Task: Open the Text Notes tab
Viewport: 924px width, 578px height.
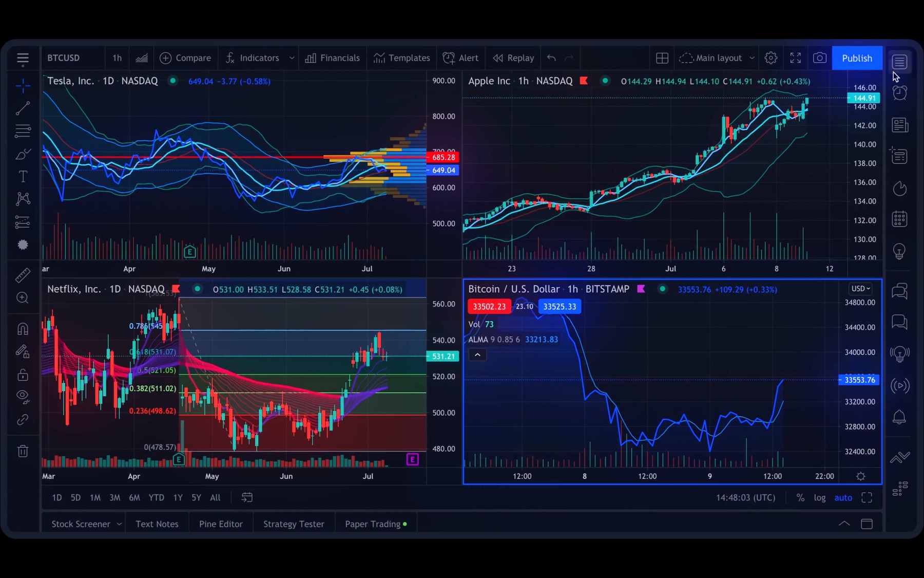Action: (x=157, y=524)
